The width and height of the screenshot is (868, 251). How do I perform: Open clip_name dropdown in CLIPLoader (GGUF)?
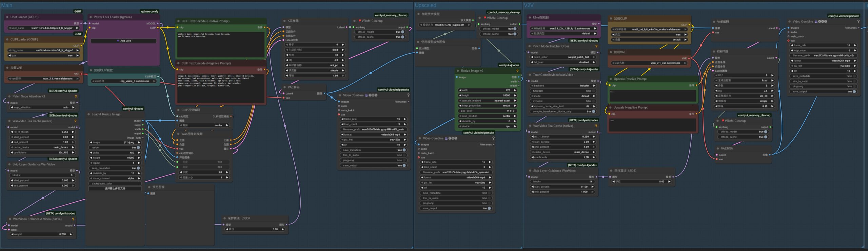pos(43,50)
